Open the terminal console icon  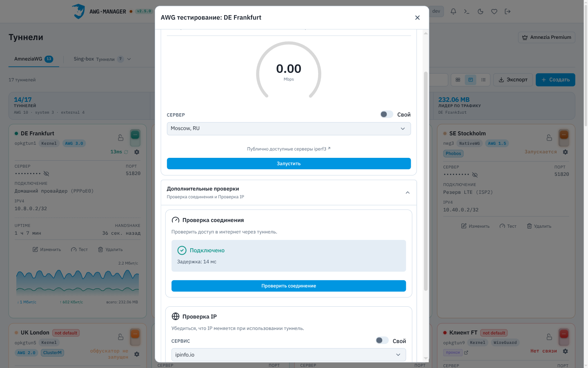click(x=467, y=11)
